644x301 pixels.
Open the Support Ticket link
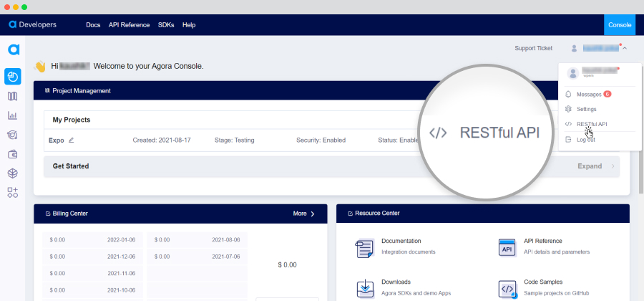tap(534, 48)
